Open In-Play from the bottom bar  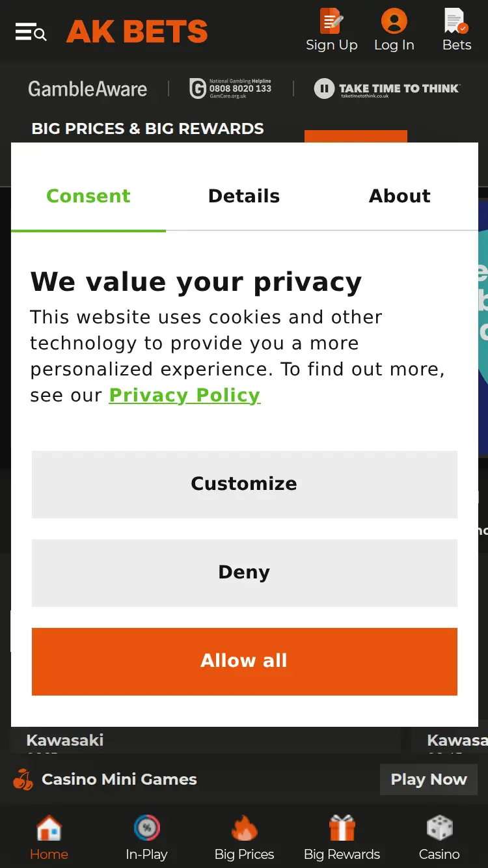point(146,826)
